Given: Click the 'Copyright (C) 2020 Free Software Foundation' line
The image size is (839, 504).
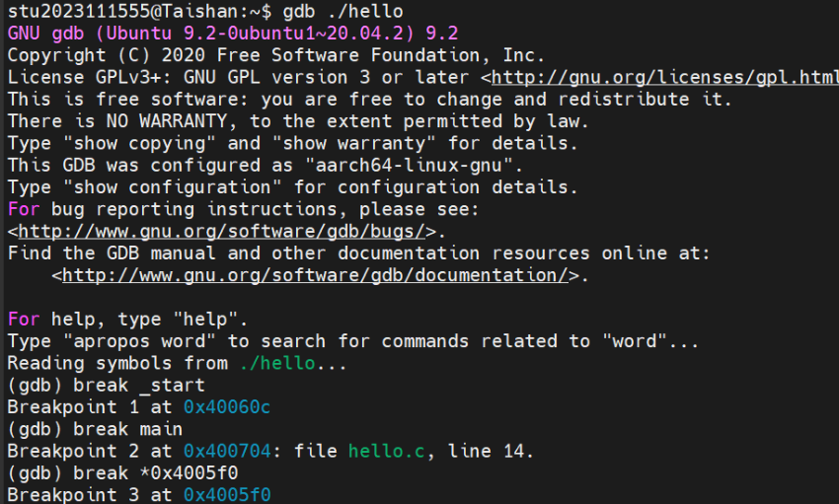Looking at the screenshot, I should click(275, 55).
